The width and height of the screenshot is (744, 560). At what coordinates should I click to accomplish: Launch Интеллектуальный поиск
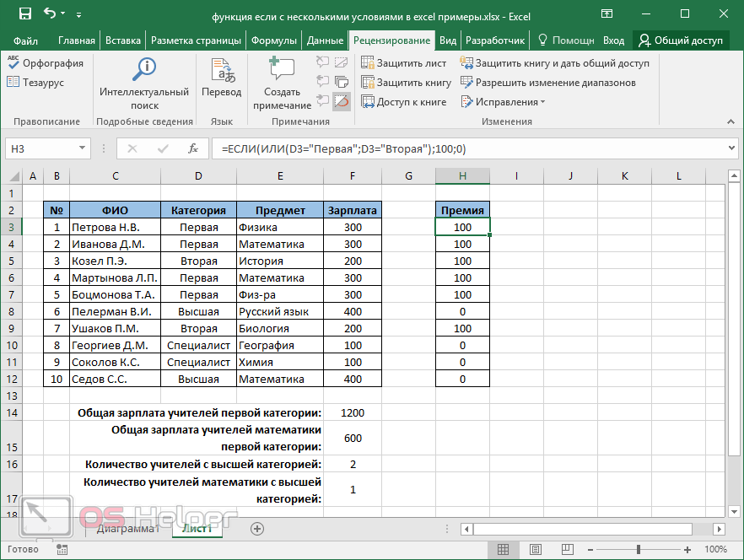[144, 84]
